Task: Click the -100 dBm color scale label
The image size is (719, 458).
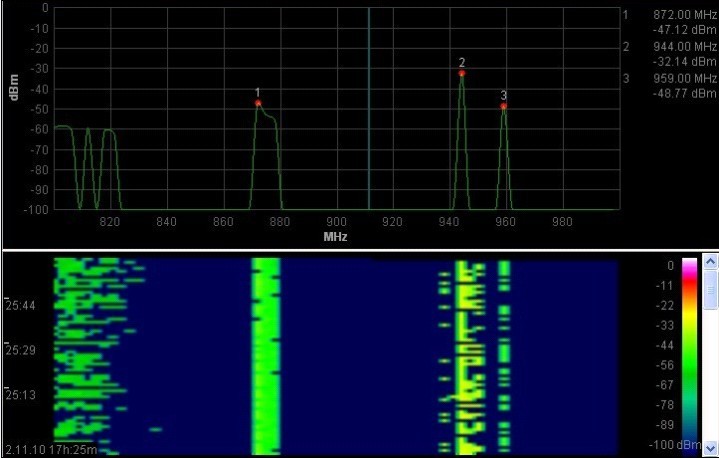Action: [675, 445]
